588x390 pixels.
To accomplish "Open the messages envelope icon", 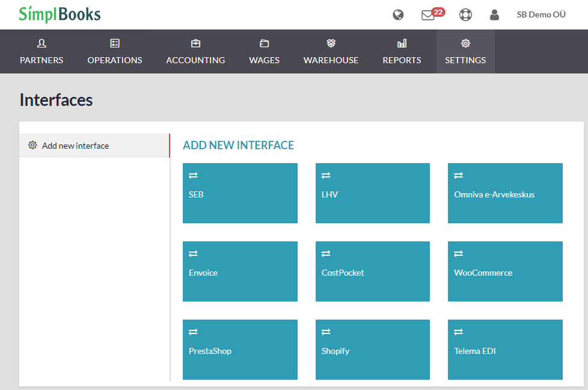I will 427,16.
